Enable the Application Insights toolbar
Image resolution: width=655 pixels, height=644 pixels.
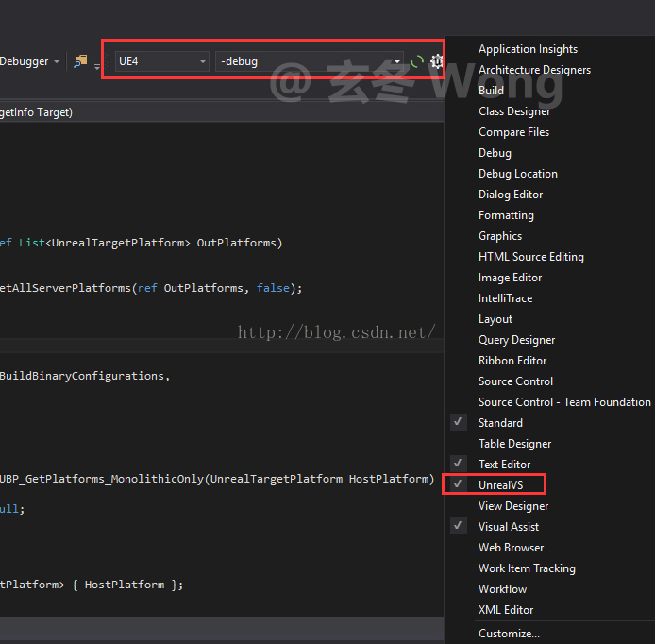(x=528, y=49)
